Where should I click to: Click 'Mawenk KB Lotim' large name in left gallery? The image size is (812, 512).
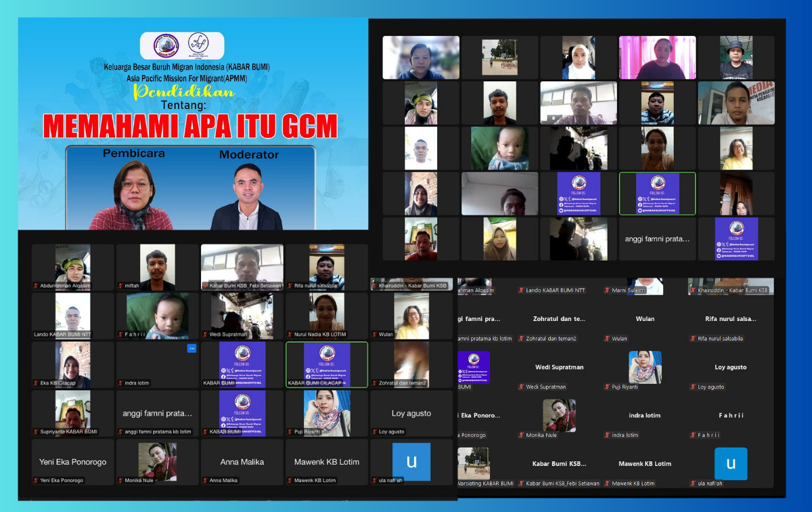pos(327,462)
